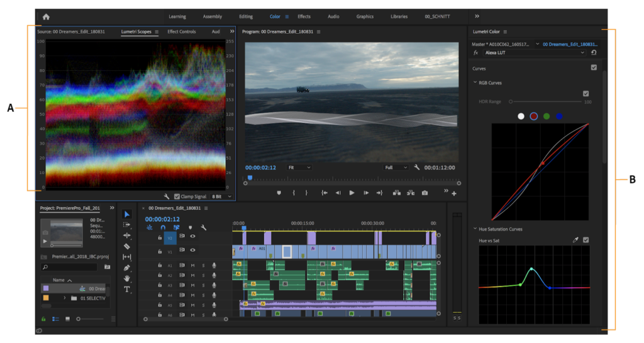Toggle lock on track A3
Image resolution: width=644 pixels, height=343 pixels.
[x=160, y=285]
